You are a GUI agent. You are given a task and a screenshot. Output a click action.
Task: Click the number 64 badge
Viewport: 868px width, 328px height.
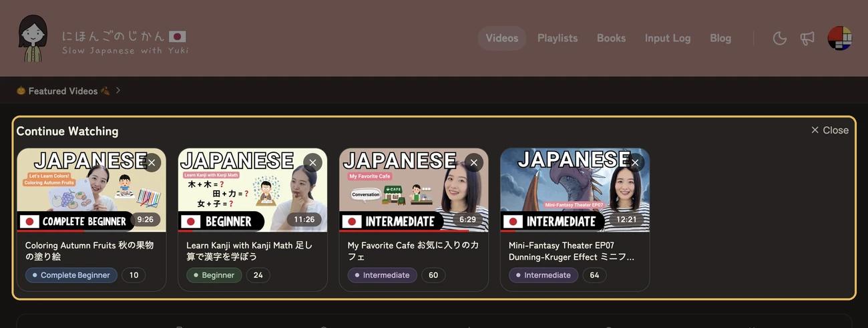click(594, 275)
